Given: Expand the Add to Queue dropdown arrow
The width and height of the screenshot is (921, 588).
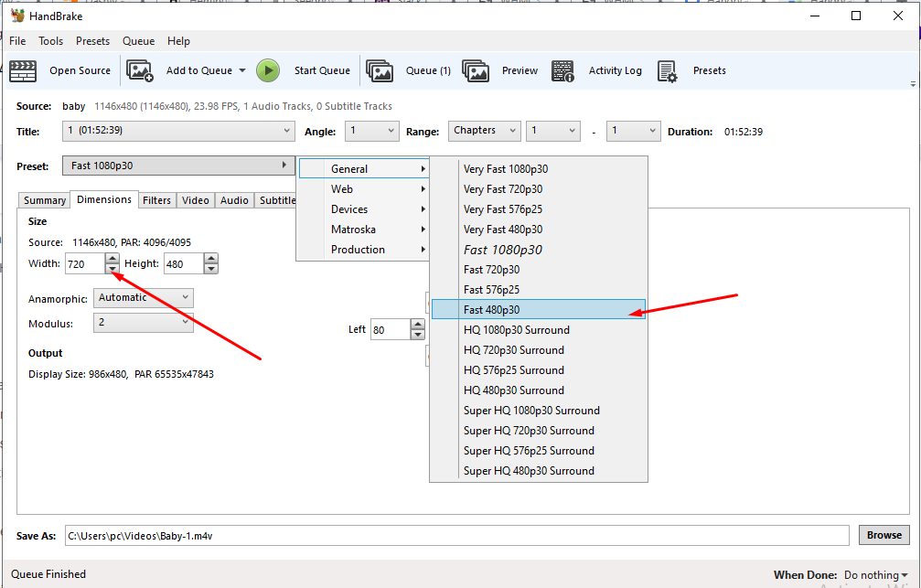Looking at the screenshot, I should click(x=242, y=71).
